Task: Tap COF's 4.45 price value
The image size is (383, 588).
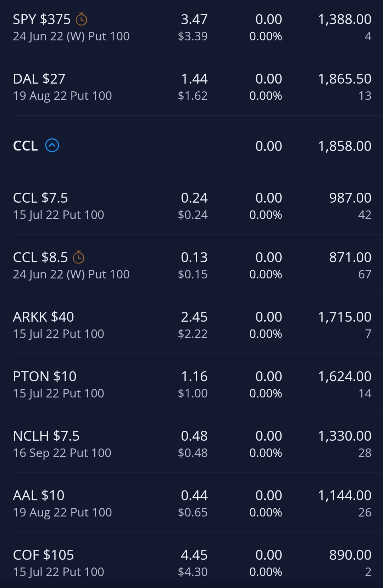Action: 194,555
